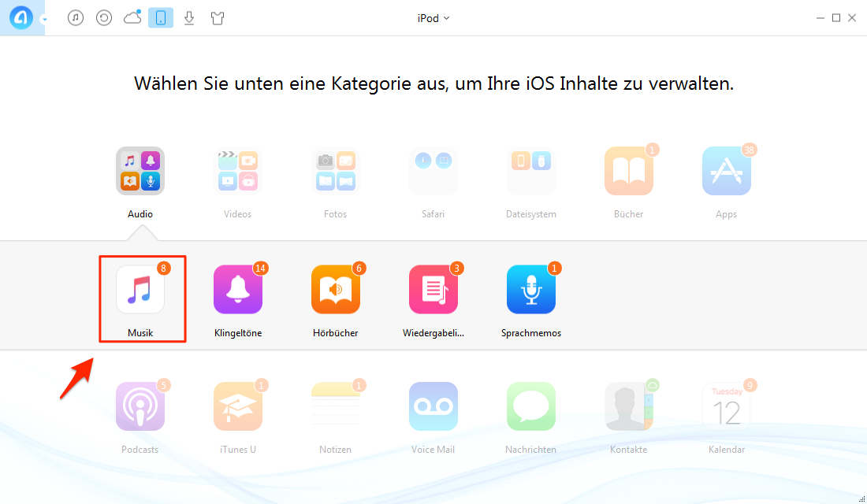The height and width of the screenshot is (504, 867).
Task: Click the window resize grip corner
Action: 861,499
